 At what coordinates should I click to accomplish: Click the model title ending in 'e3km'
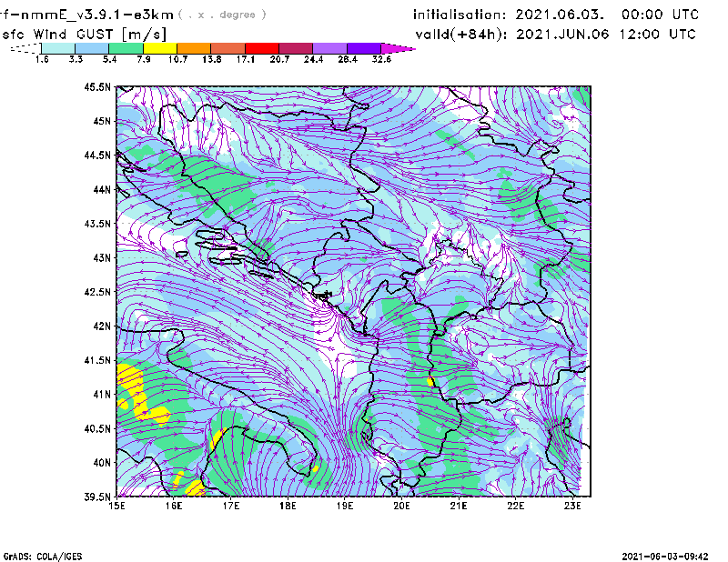[86, 15]
